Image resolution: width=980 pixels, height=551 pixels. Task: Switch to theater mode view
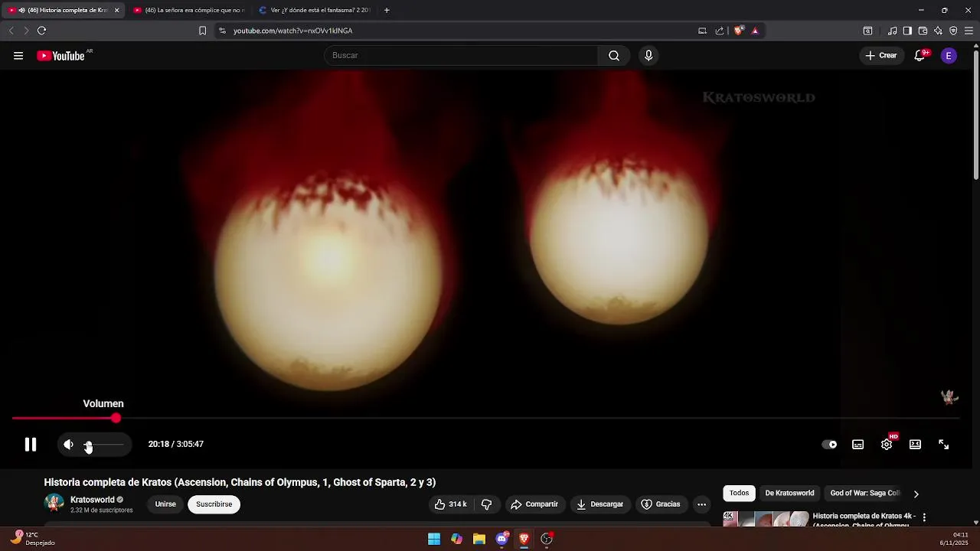pyautogui.click(x=915, y=445)
